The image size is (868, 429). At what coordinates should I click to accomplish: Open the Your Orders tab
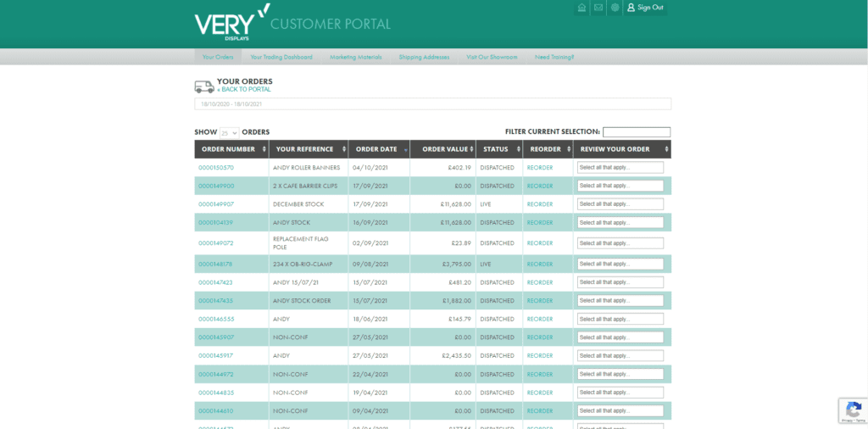click(x=218, y=57)
